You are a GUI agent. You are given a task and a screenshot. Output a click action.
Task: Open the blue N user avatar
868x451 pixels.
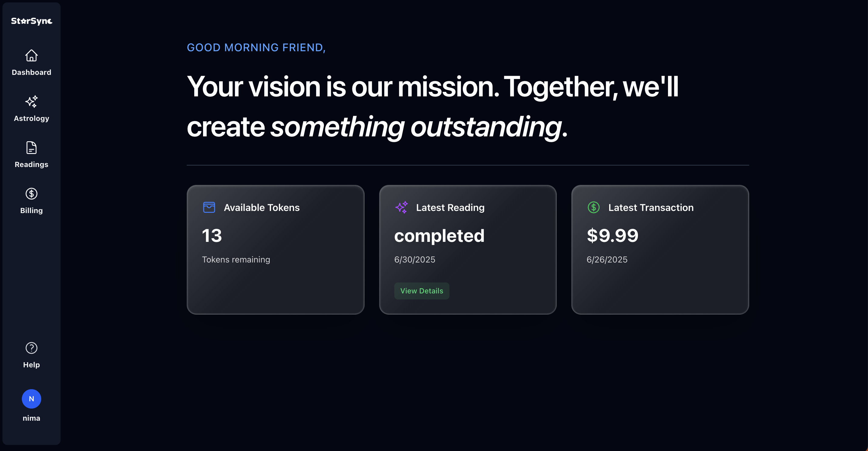click(31, 399)
